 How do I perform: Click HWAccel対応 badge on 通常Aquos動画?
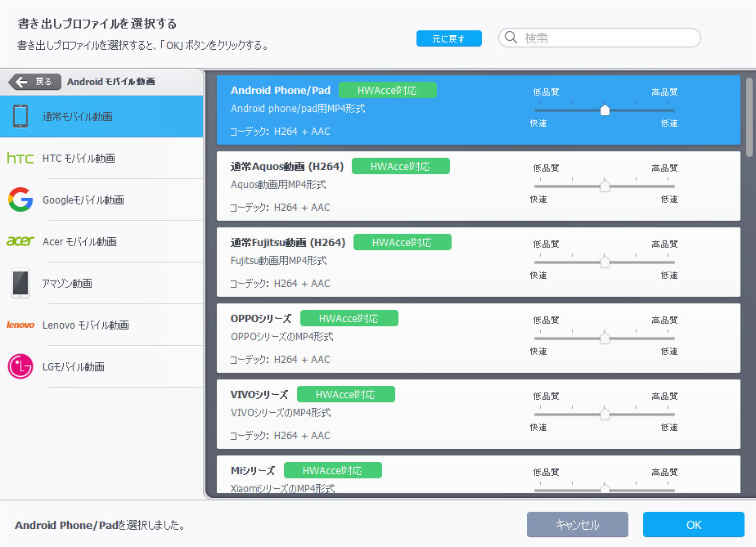pos(401,166)
